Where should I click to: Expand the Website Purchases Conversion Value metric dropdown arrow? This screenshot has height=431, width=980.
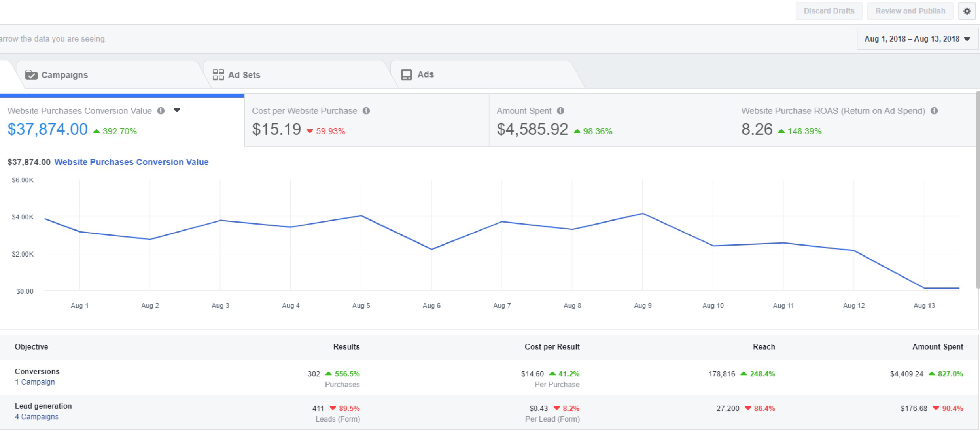[177, 110]
